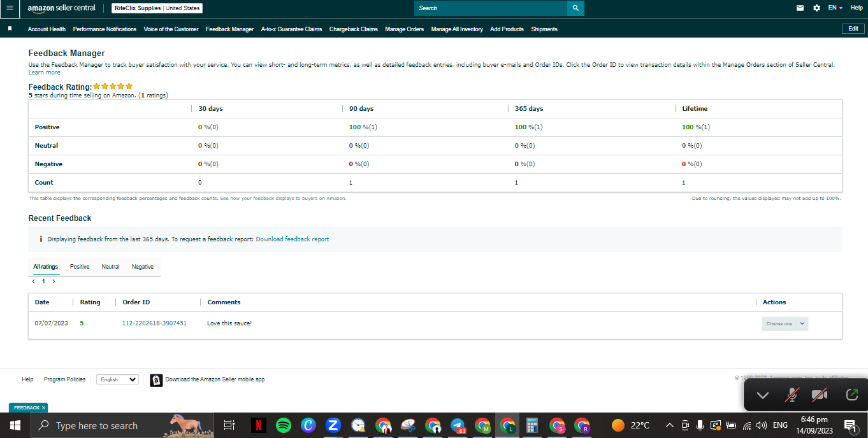Switch to Chrome profile R on taskbar
868x438 pixels.
[x=582, y=425]
